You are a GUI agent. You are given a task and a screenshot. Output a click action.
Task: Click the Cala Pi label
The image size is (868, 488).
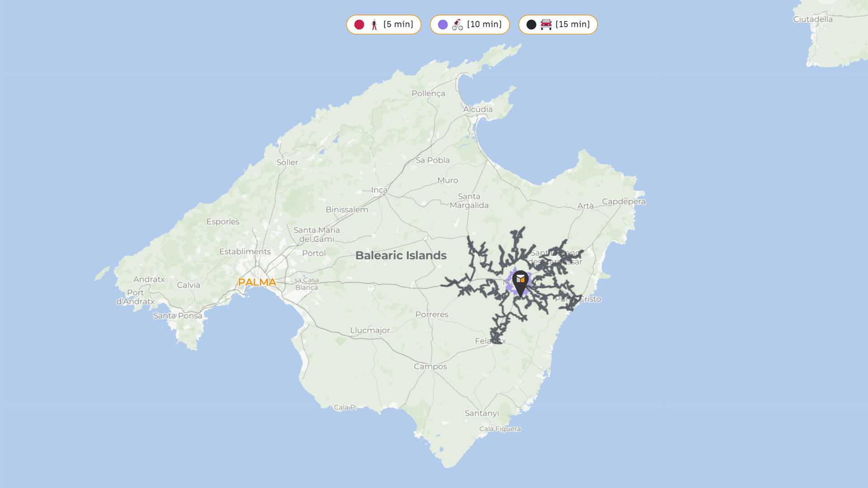point(345,407)
